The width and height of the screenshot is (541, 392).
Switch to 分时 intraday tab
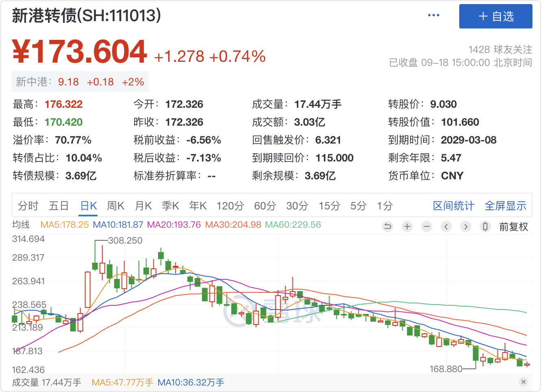[x=28, y=206]
